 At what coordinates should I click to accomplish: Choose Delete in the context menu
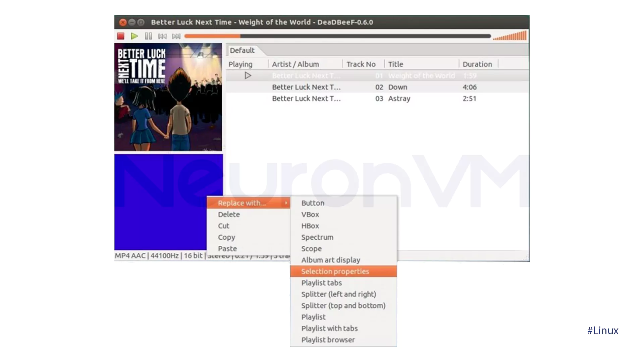pyautogui.click(x=248, y=215)
